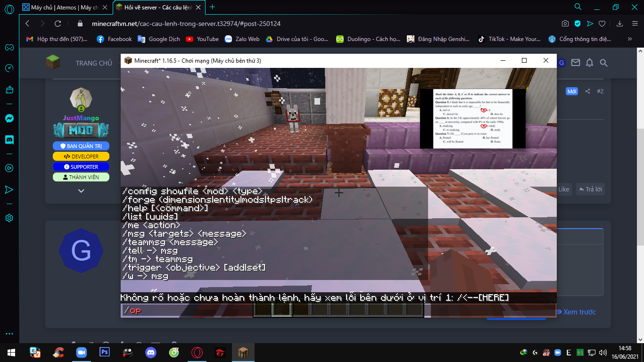Open the Zalo Web bookmark
The image size is (644, 362).
coord(242,39)
